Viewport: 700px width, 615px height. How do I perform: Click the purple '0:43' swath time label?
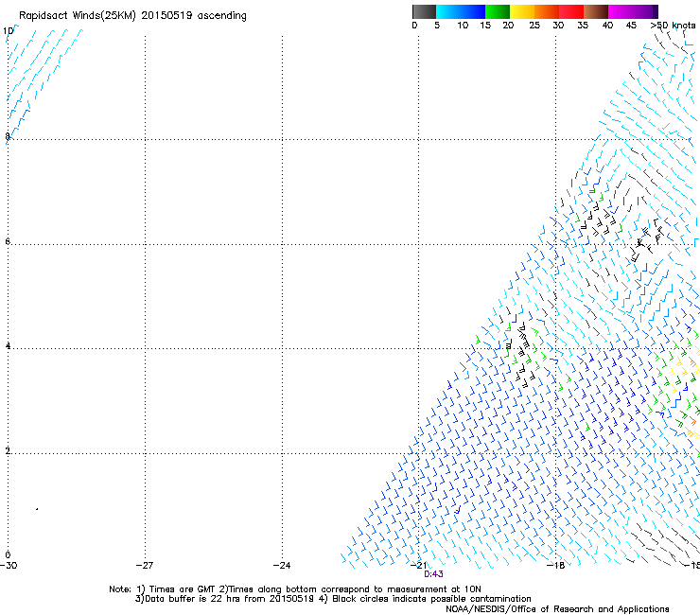pyautogui.click(x=433, y=574)
